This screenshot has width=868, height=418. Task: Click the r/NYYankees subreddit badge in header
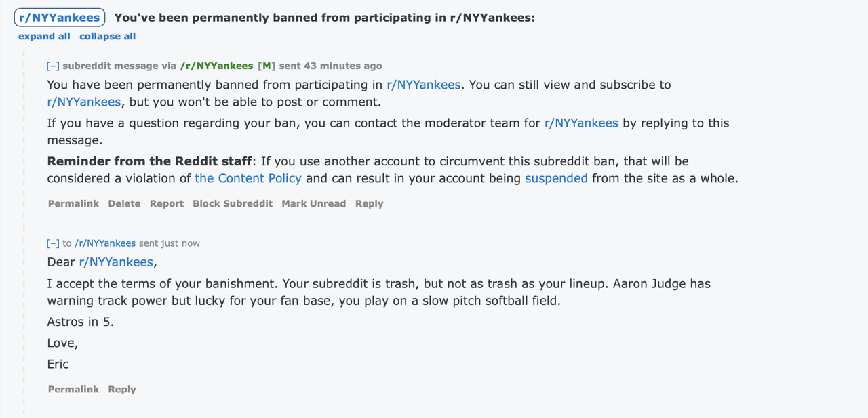click(60, 18)
